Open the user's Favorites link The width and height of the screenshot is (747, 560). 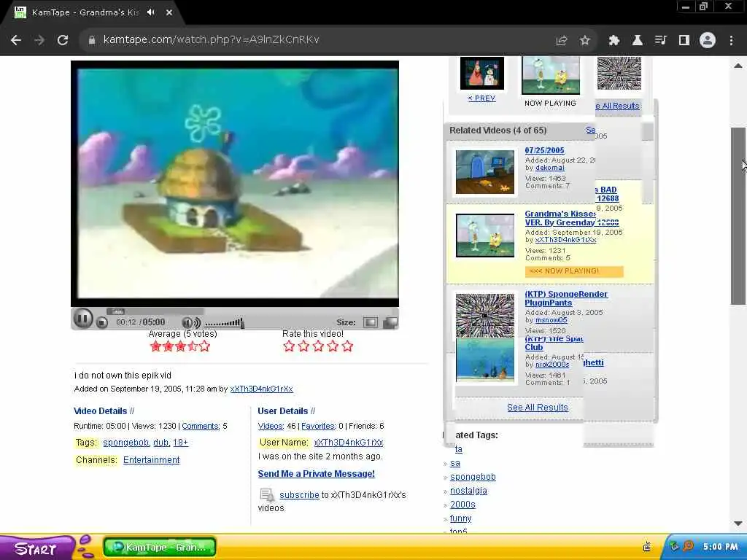coord(318,426)
